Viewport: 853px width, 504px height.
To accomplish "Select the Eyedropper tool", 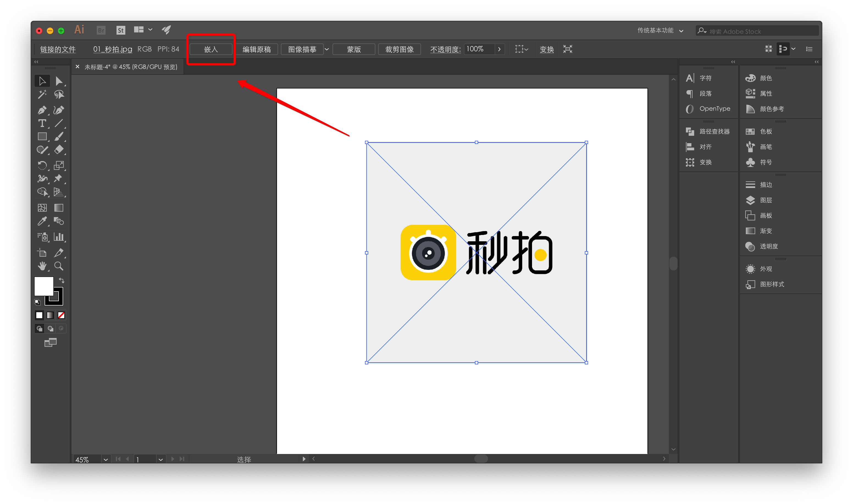I will click(42, 221).
